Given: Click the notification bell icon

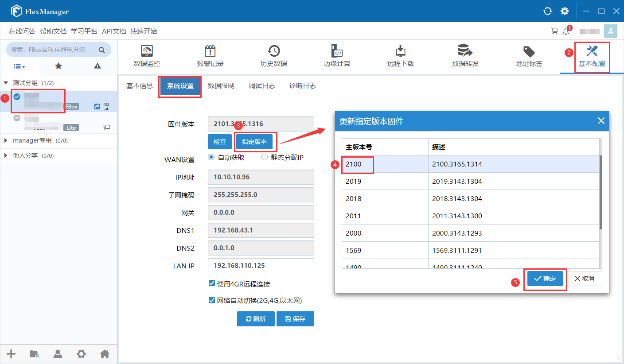Looking at the screenshot, I should 566,31.
